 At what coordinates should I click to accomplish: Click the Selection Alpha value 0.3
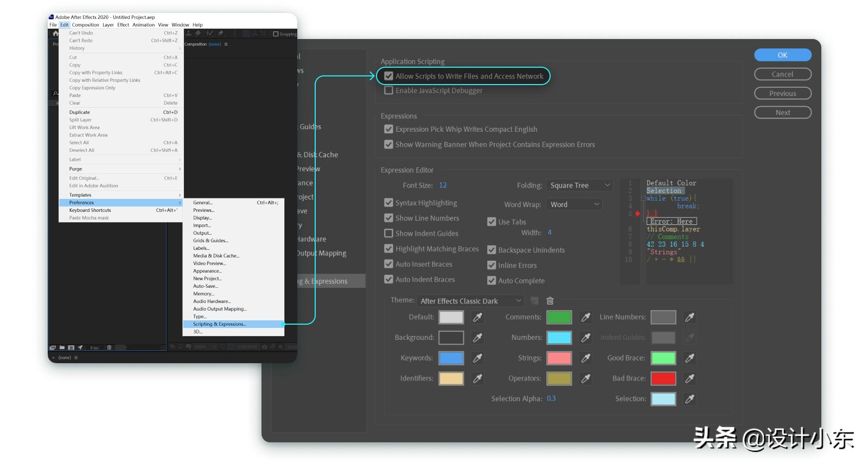tap(551, 398)
